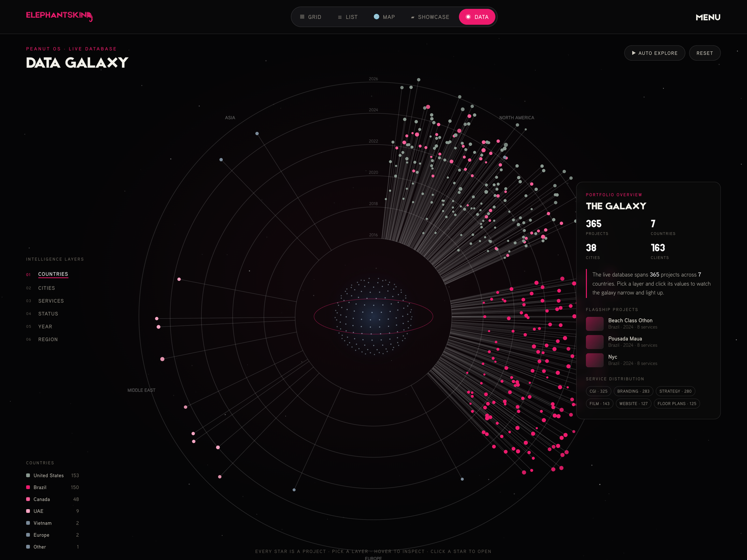Open the main Menu
747x560 pixels.
(x=708, y=17)
